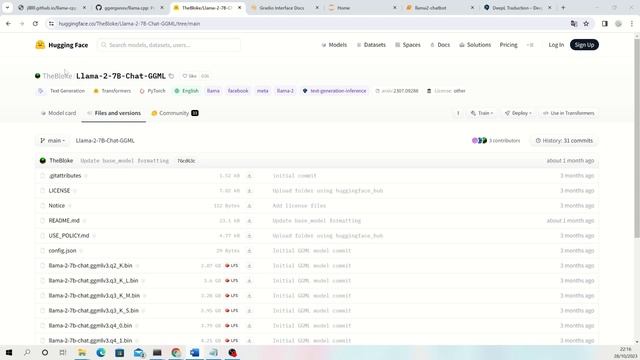640x360 pixels.
Task: Click the Log In link
Action: point(556,45)
